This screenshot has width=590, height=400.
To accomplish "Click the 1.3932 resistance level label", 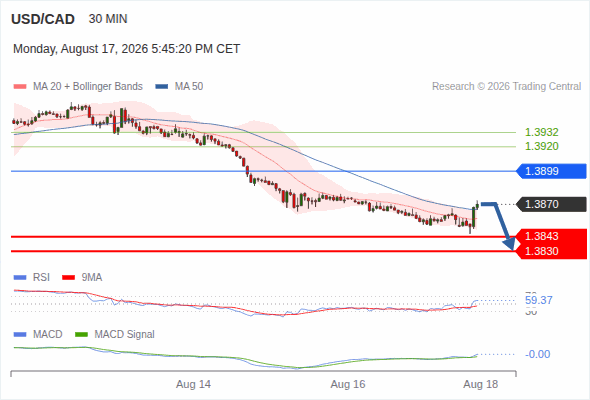I will tap(541, 132).
